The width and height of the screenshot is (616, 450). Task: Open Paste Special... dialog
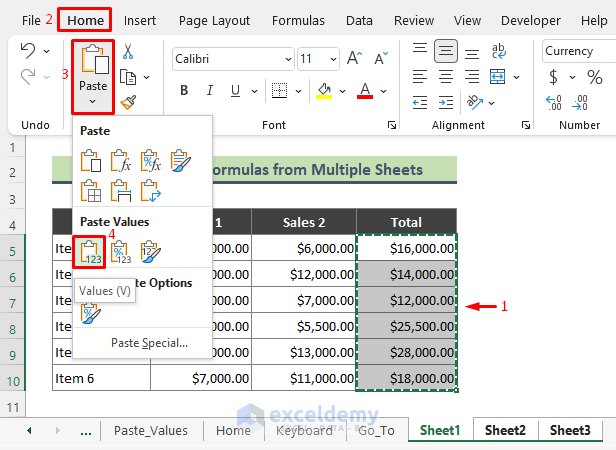[149, 343]
